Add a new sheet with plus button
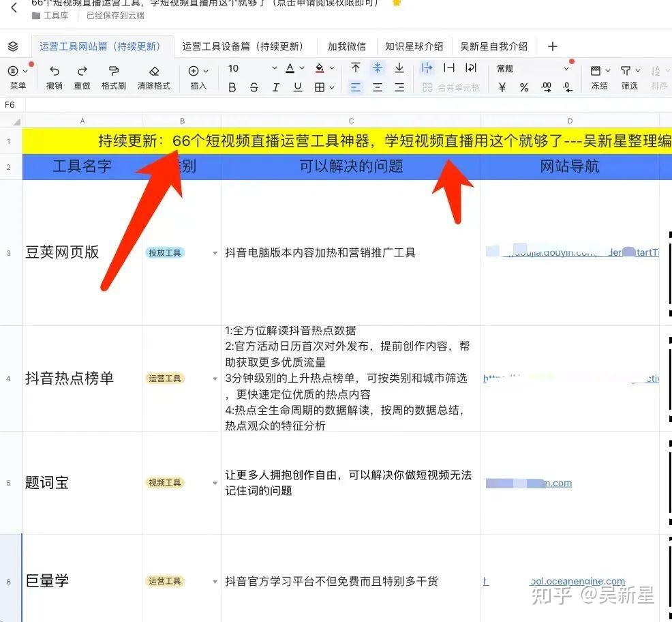The image size is (672, 622). click(x=553, y=46)
